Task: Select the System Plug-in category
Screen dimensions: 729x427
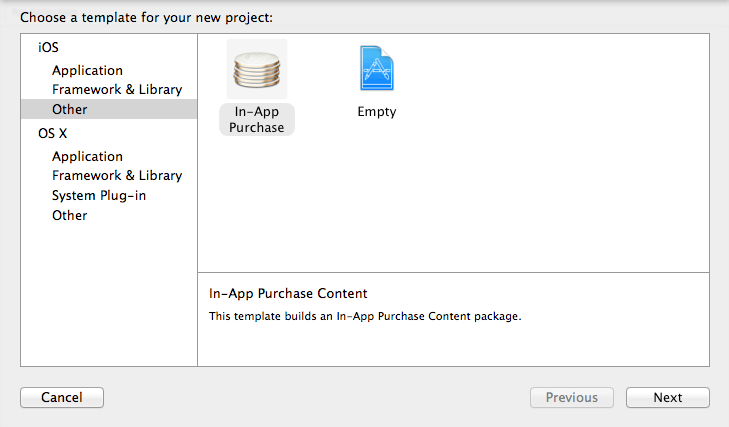Action: (99, 196)
